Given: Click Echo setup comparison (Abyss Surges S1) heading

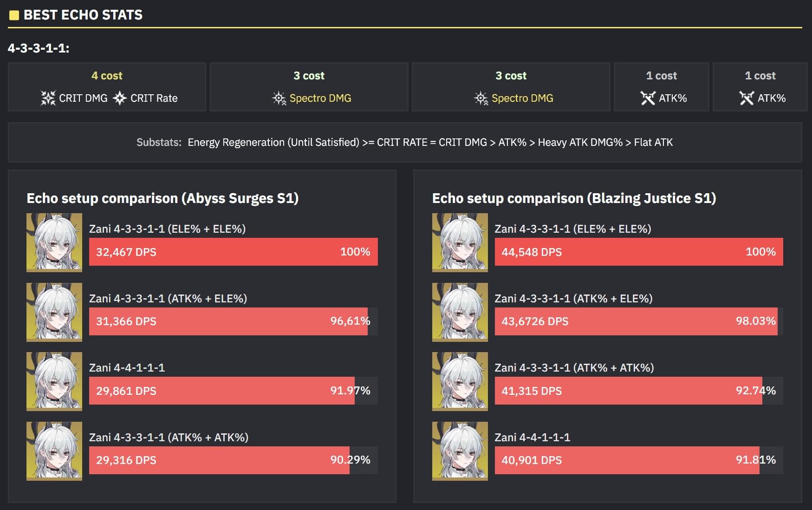Looking at the screenshot, I should tap(162, 198).
